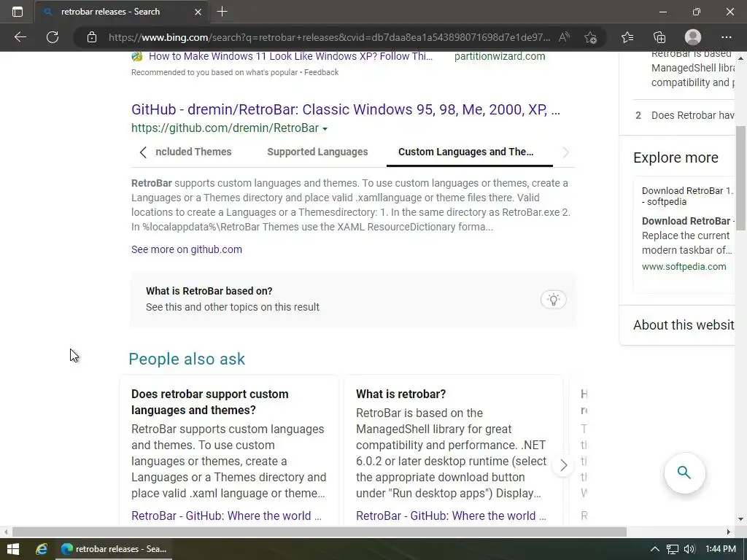Image resolution: width=747 pixels, height=560 pixels.
Task: Open the volume tray icon
Action: click(689, 549)
